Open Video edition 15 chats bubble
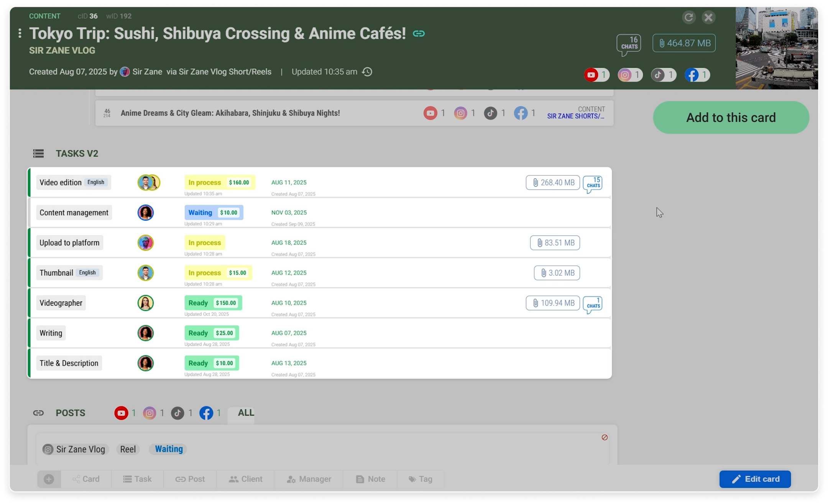Image resolution: width=828 pixels, height=504 pixels. coord(593,183)
